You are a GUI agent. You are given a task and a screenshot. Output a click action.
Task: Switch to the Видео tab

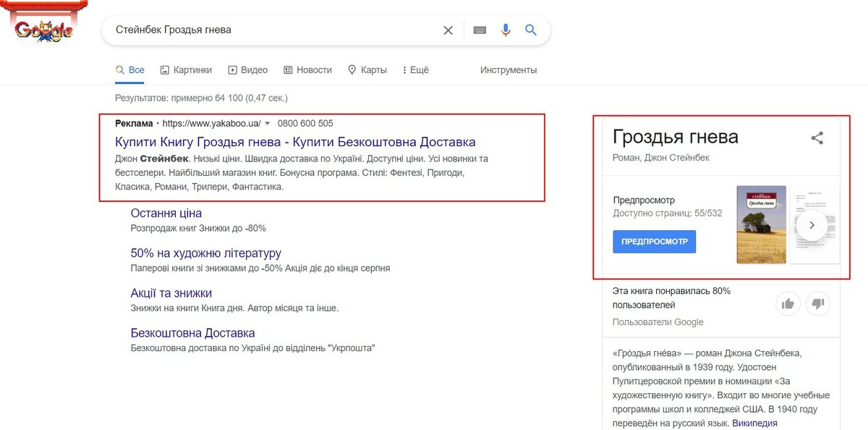(x=248, y=70)
